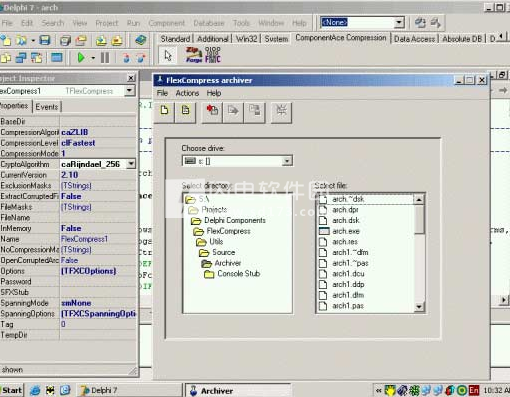The height and width of the screenshot is (397, 510).
Task: Select the Projects folder in directory list
Action: [x=214, y=210]
